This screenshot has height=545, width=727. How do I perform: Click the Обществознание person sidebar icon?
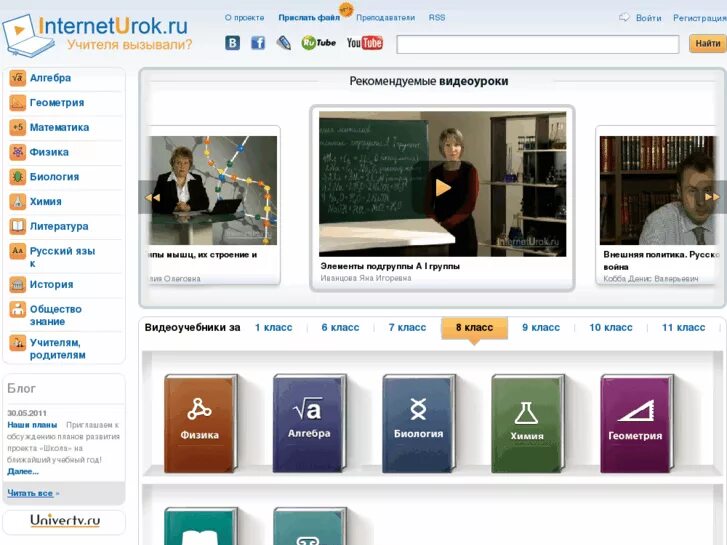click(x=18, y=309)
